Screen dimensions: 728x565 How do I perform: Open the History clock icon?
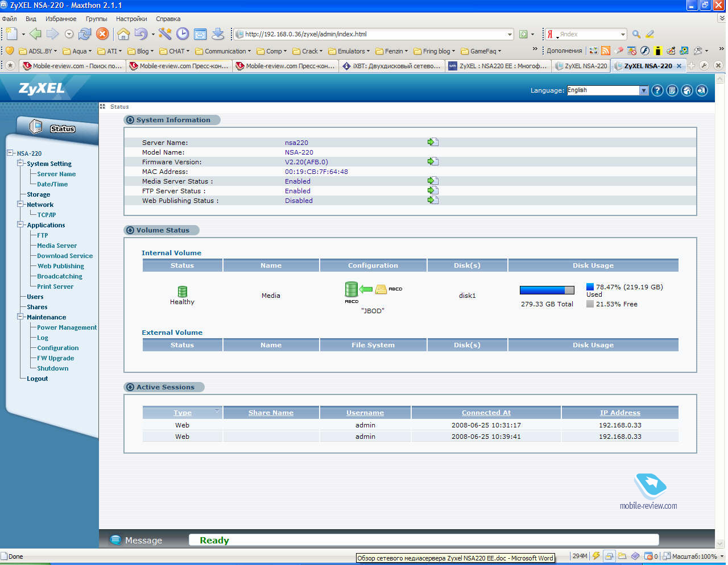182,34
